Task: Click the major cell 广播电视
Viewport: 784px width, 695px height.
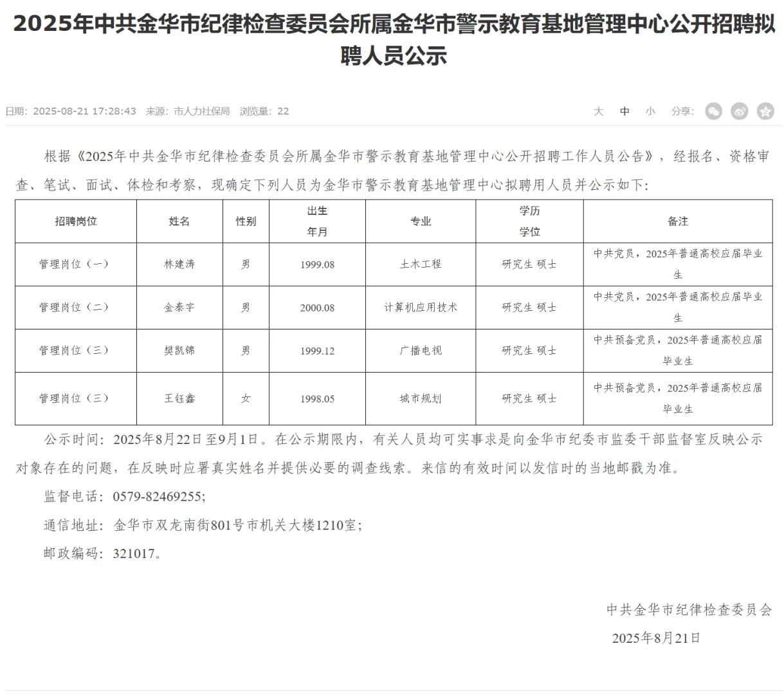Action: click(x=421, y=351)
